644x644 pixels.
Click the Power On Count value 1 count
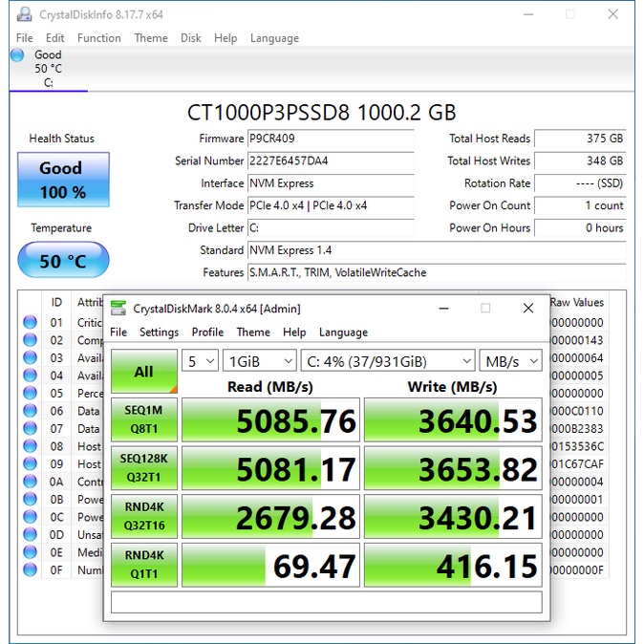coord(580,205)
